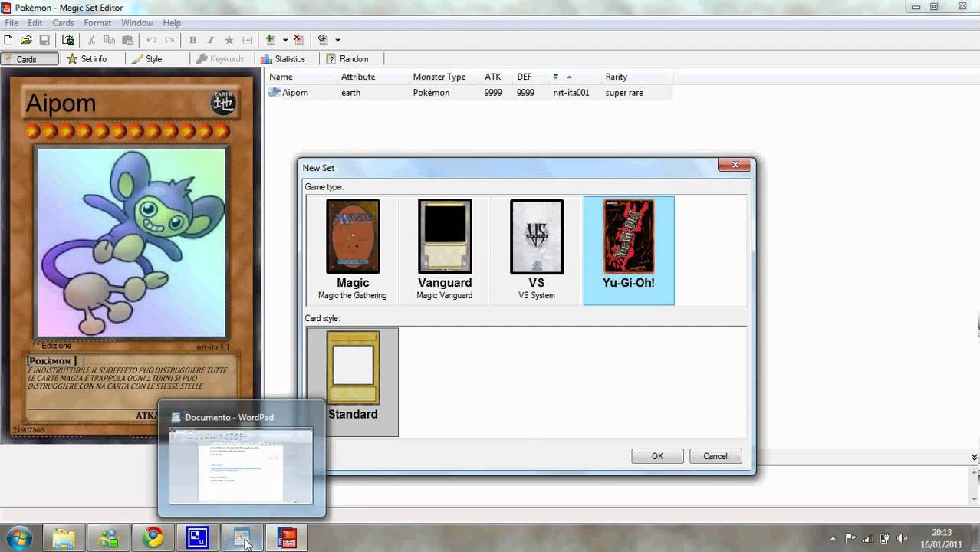The image size is (980, 552).
Task: Click the 'nrt-ita001' card number cell
Action: click(x=571, y=93)
